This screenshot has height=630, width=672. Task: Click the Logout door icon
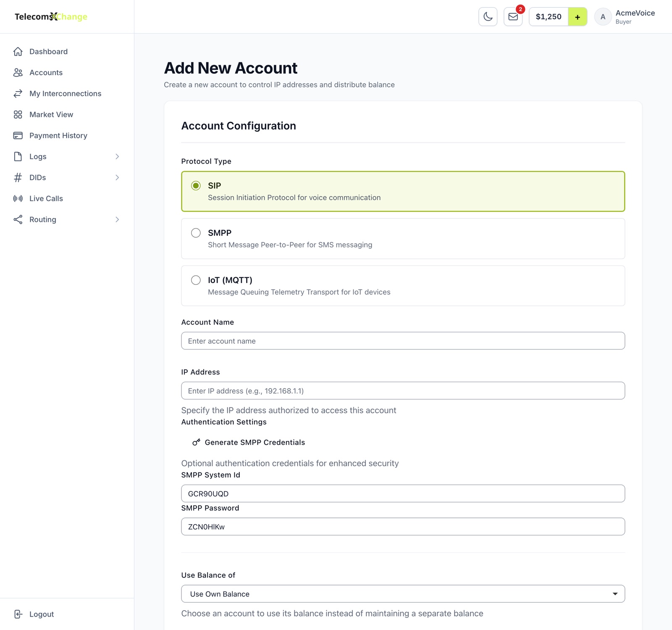(x=18, y=614)
